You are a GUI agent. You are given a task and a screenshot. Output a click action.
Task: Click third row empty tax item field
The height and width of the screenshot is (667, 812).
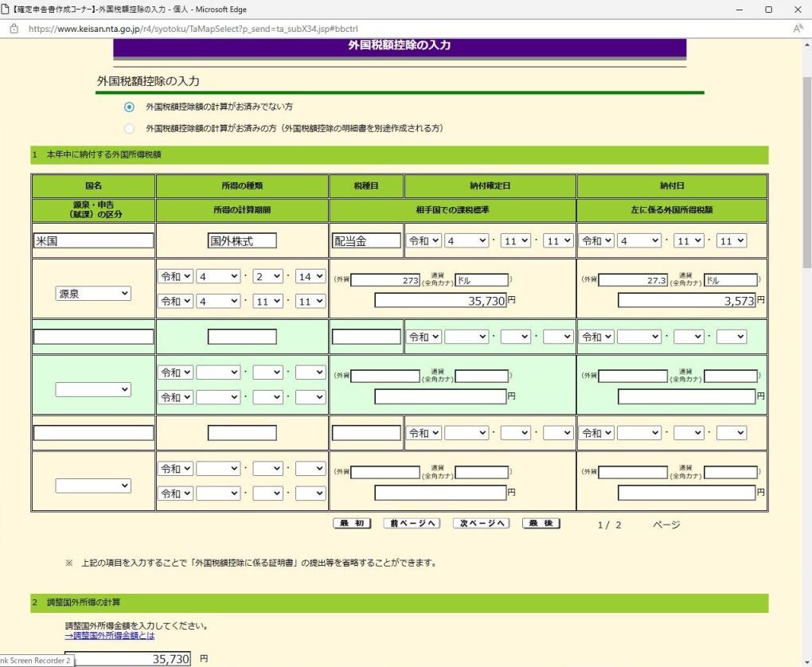tap(366, 433)
